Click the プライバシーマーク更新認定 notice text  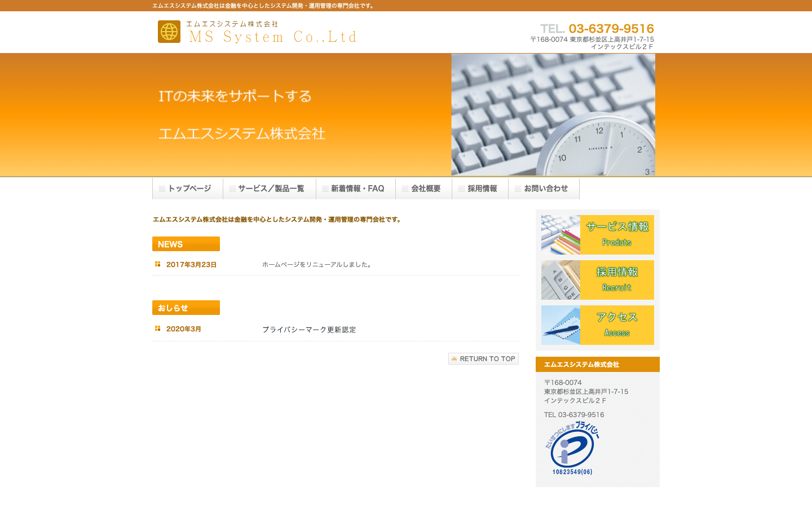pos(309,330)
